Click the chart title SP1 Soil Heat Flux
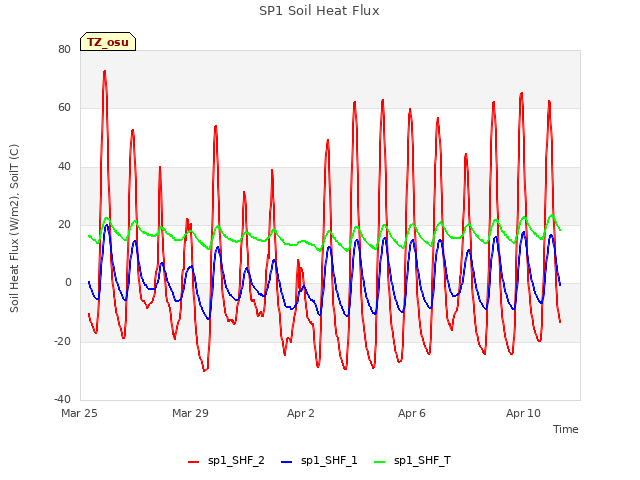Image resolution: width=640 pixels, height=480 pixels. (319, 11)
